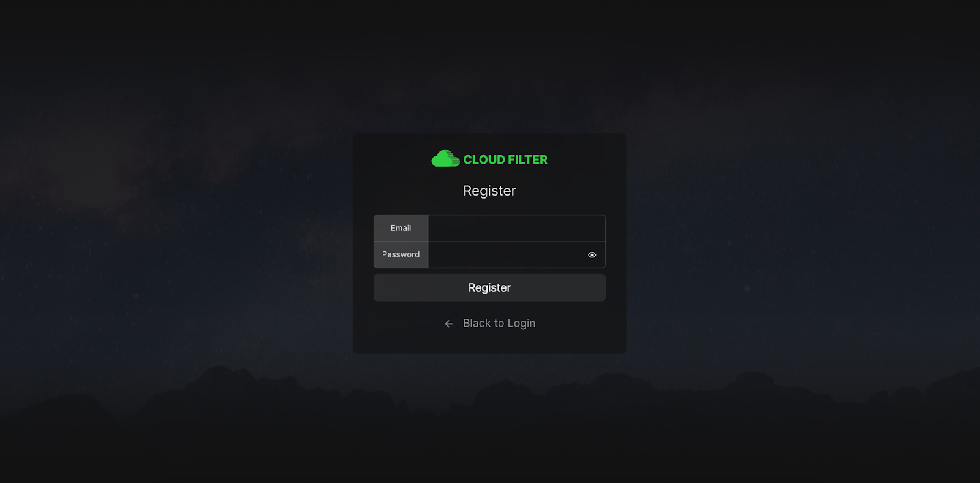Click the left arrow back icon

449,324
